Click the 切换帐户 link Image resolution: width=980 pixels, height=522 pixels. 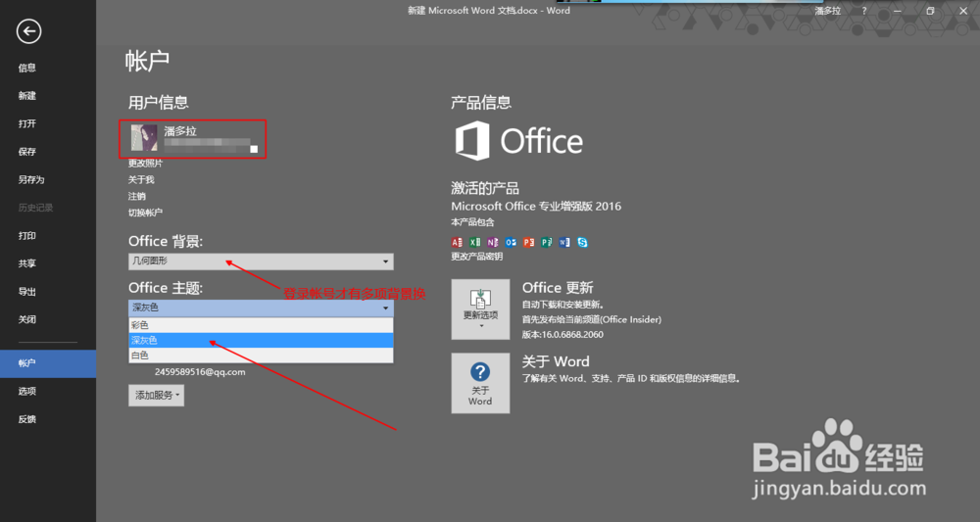(145, 213)
